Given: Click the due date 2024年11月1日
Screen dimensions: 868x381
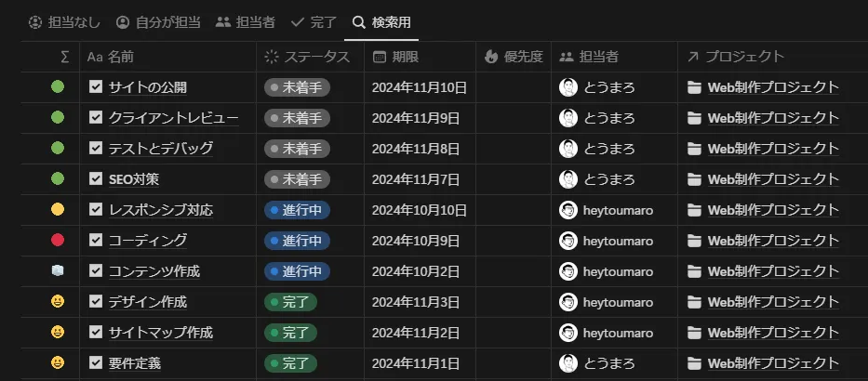Looking at the screenshot, I should (416, 363).
